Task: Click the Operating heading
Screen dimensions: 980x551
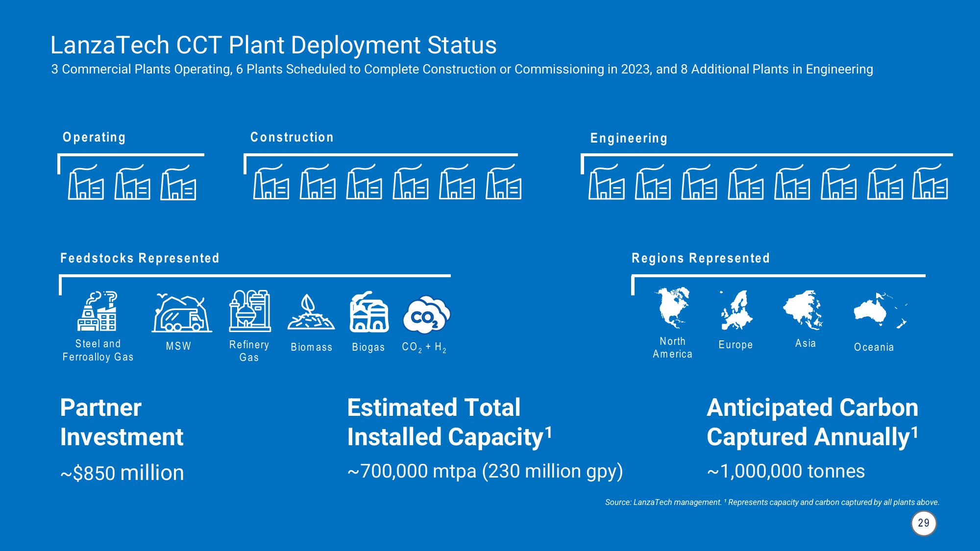Action: (94, 137)
